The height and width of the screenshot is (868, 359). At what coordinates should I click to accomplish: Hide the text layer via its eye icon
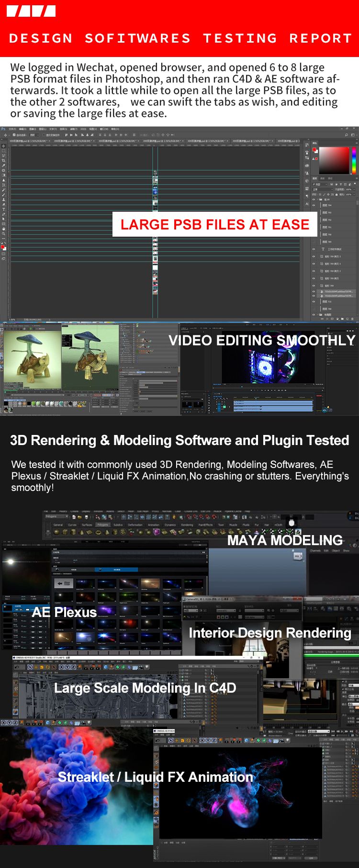[x=314, y=249]
